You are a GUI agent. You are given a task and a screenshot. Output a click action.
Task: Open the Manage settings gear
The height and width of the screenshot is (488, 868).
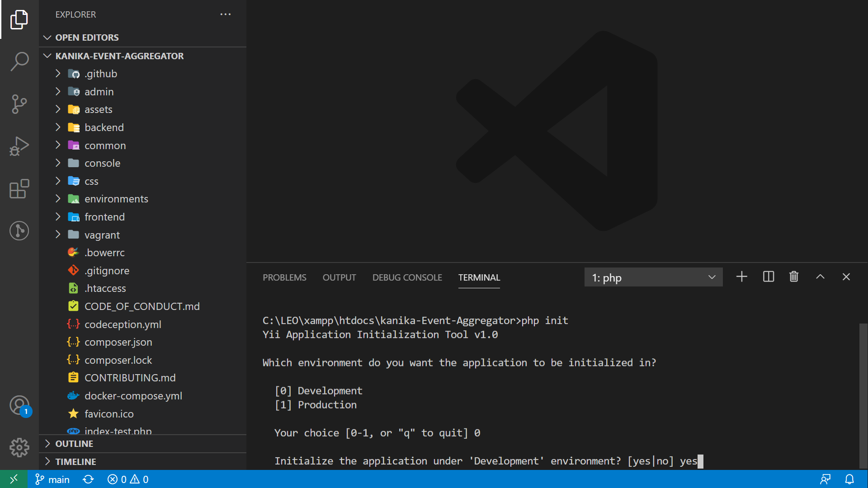click(x=19, y=447)
